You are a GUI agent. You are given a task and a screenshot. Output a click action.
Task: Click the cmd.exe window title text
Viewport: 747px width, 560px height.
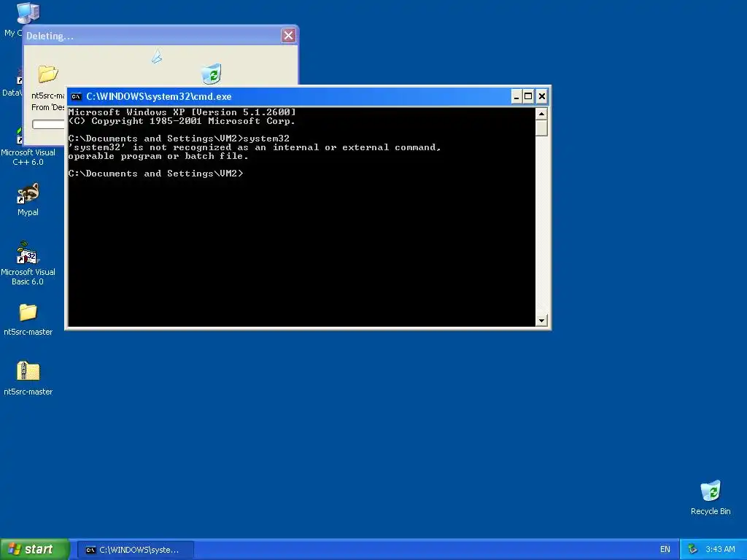pyautogui.click(x=158, y=97)
